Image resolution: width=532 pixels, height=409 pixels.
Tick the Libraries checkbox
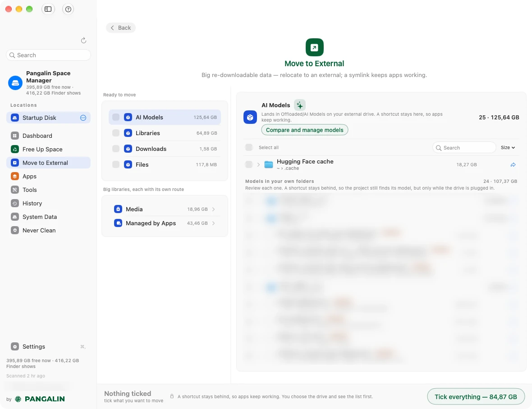click(116, 133)
